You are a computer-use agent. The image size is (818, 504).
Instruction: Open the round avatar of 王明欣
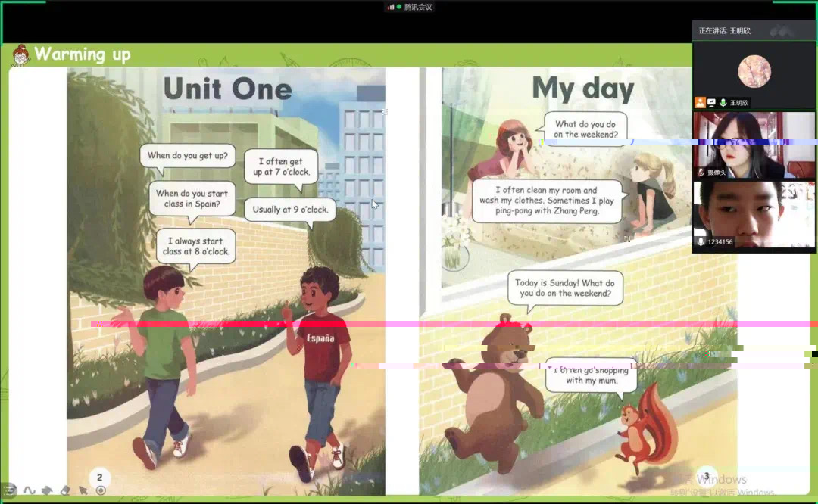(754, 71)
